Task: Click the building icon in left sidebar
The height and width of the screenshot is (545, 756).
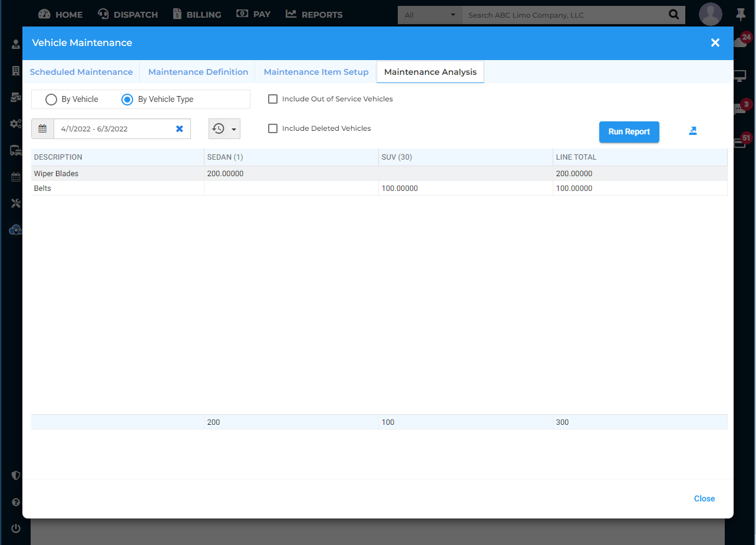Action: (x=16, y=71)
